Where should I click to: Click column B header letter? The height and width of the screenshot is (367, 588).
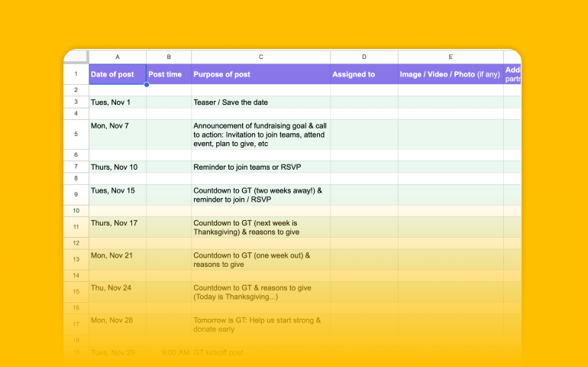(169, 57)
